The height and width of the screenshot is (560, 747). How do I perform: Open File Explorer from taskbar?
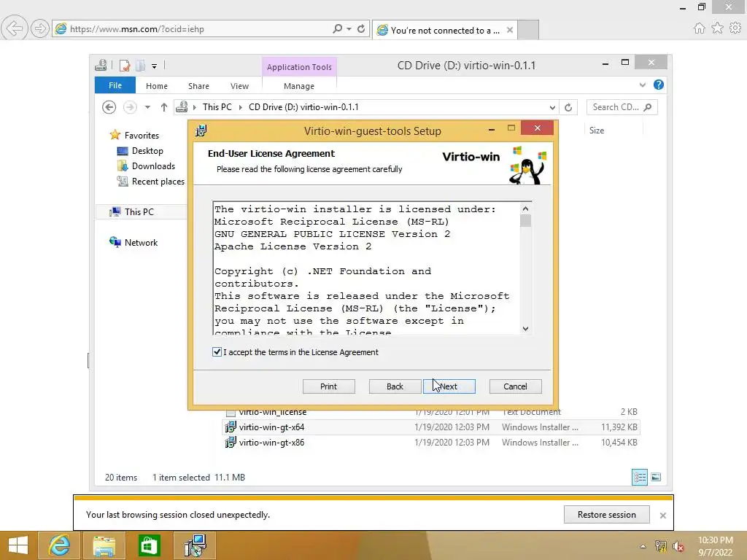coord(104,545)
